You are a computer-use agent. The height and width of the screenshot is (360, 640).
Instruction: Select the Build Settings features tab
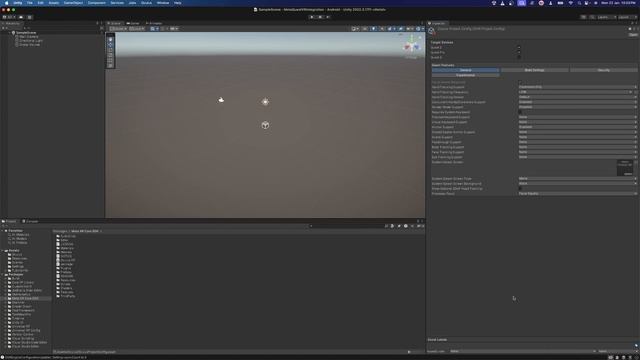[x=534, y=70]
